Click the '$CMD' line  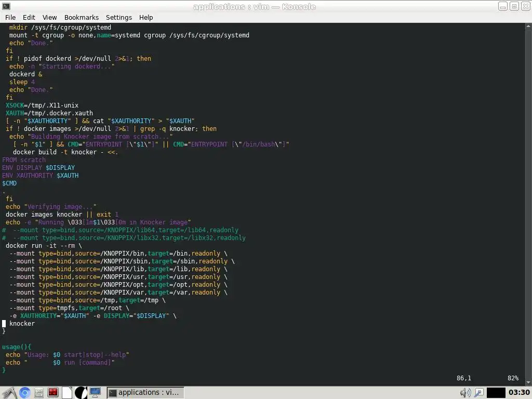[x=9, y=183]
